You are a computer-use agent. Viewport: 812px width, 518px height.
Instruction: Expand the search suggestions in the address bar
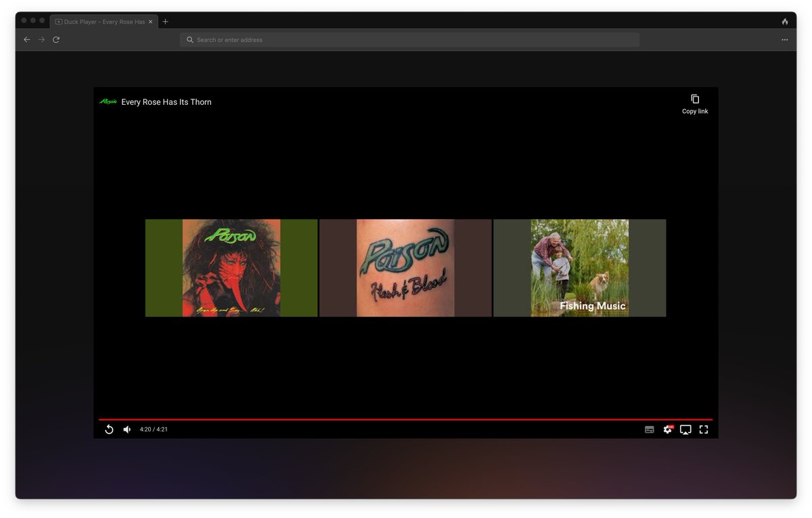[409, 39]
